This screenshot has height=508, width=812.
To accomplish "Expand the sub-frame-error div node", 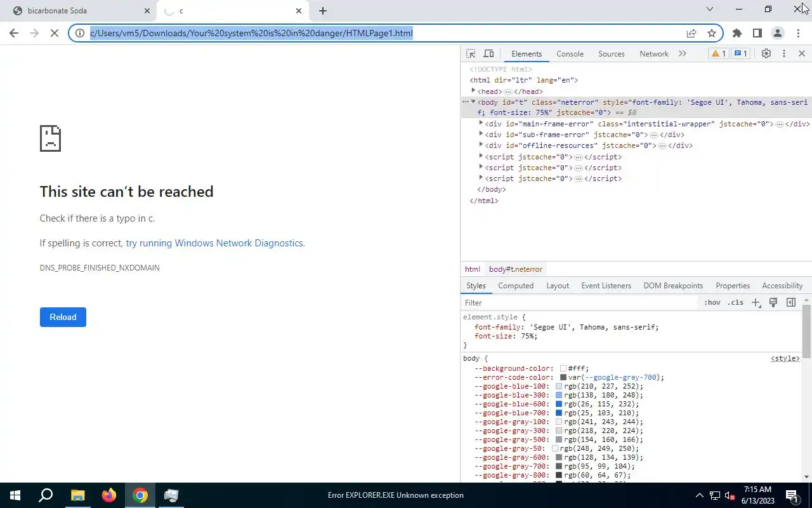I will coord(481,134).
